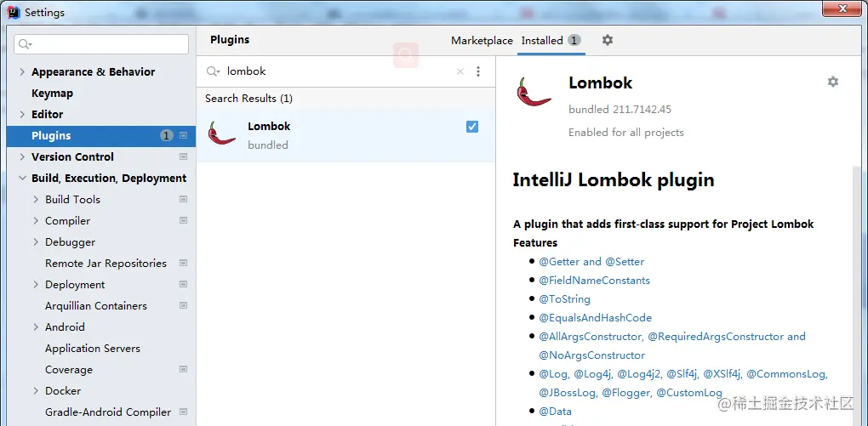868x426 pixels.
Task: Open the @ToString link
Action: (565, 299)
